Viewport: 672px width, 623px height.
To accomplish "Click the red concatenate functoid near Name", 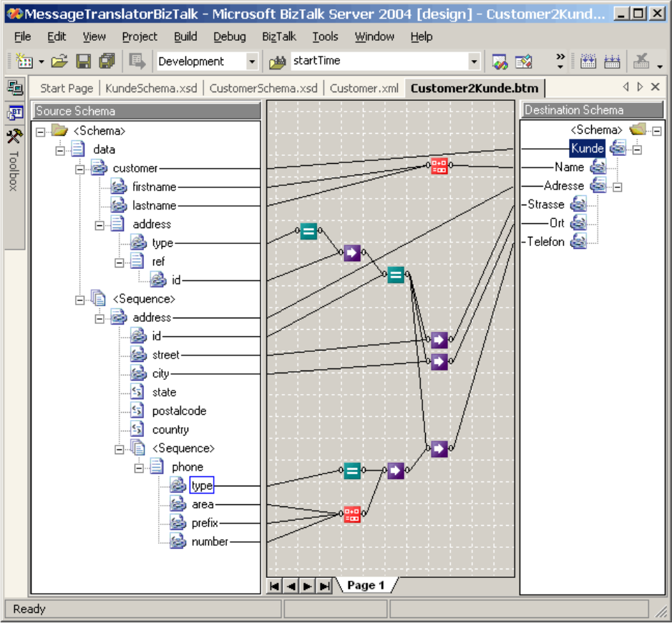I will point(439,165).
